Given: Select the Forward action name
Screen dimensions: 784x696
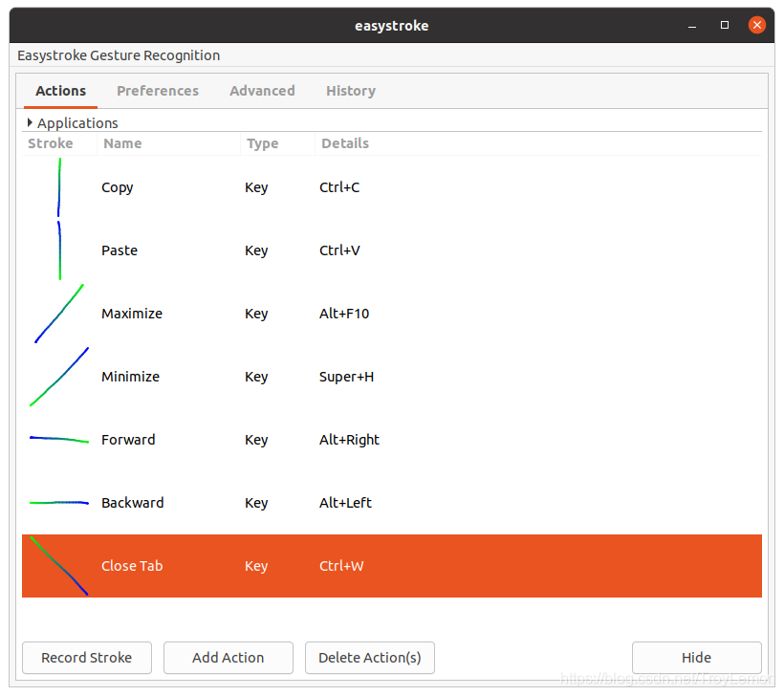Looking at the screenshot, I should pos(128,440).
